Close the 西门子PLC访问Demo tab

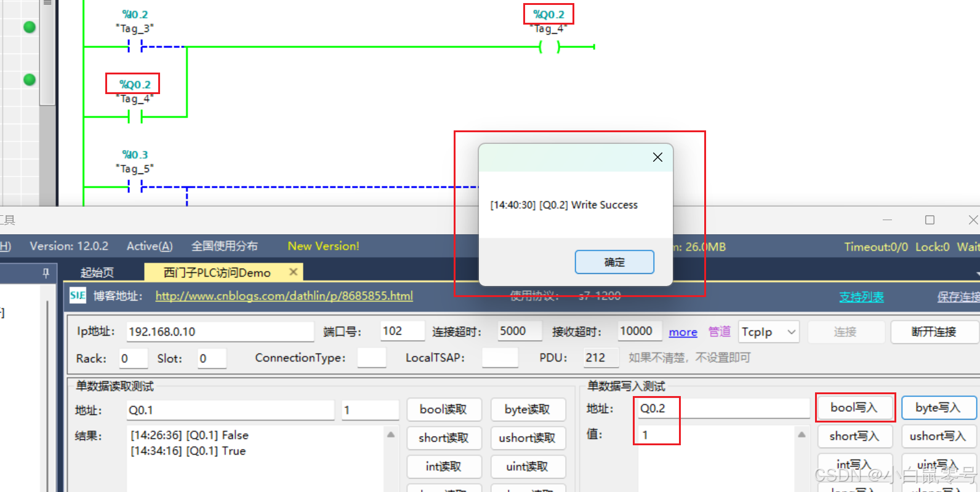coord(293,272)
